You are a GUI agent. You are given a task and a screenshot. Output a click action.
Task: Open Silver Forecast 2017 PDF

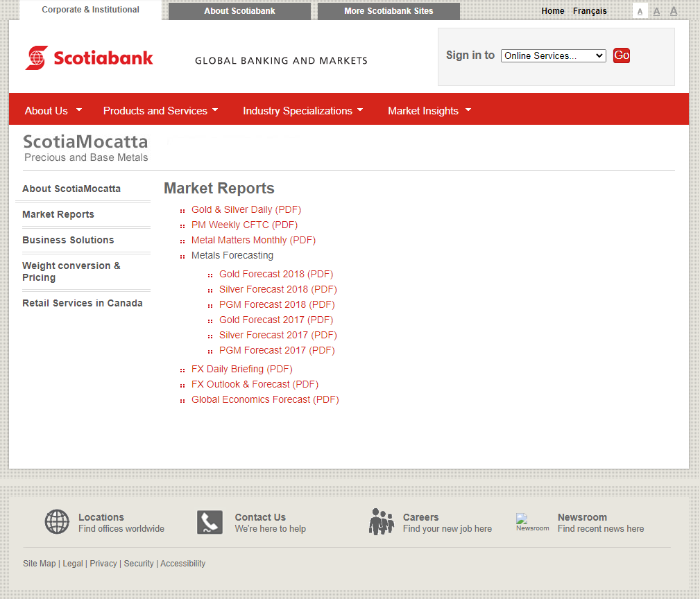pos(278,335)
